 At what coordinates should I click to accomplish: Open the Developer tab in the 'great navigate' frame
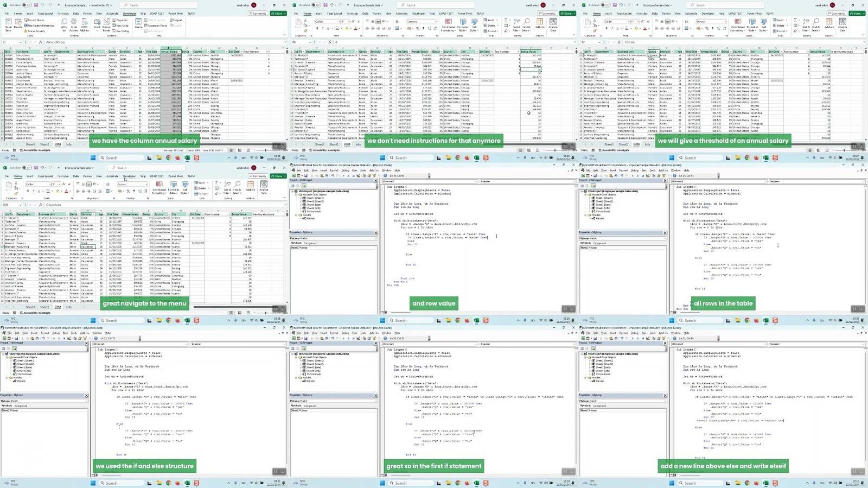pyautogui.click(x=129, y=176)
